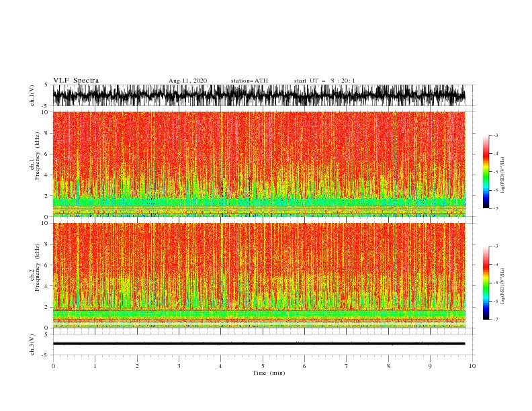Click the ch.2 colorbar "log(PSD)(V²/Hz)" label
This screenshot has height=411, width=532.
(502, 285)
